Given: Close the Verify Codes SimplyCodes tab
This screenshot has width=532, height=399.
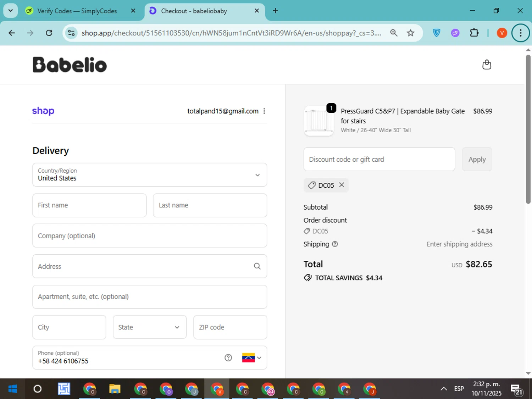Looking at the screenshot, I should 133,11.
